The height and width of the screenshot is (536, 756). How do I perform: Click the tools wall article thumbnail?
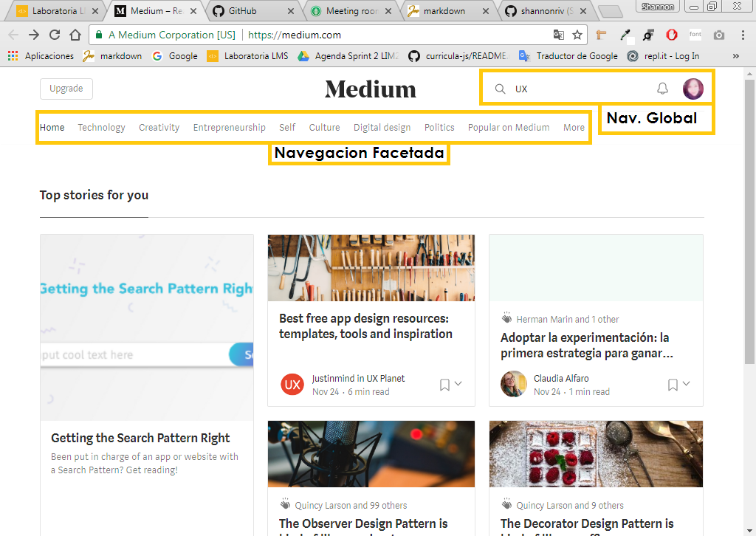pyautogui.click(x=371, y=268)
